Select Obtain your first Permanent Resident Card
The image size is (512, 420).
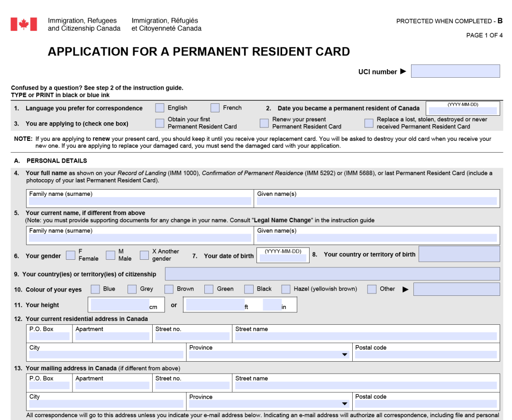(x=160, y=123)
